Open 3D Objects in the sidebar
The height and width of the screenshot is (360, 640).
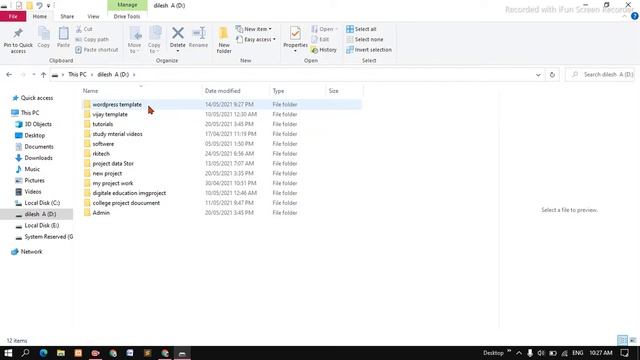[x=38, y=124]
